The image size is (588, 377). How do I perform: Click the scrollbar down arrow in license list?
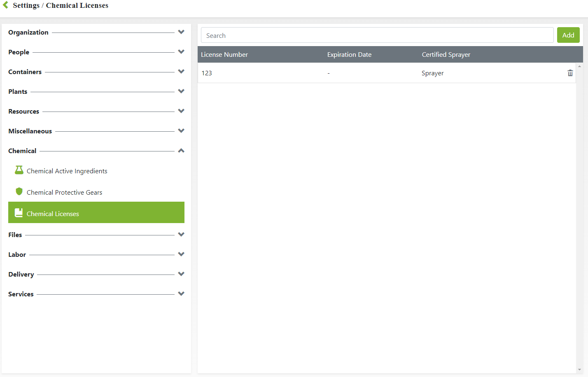pyautogui.click(x=579, y=370)
